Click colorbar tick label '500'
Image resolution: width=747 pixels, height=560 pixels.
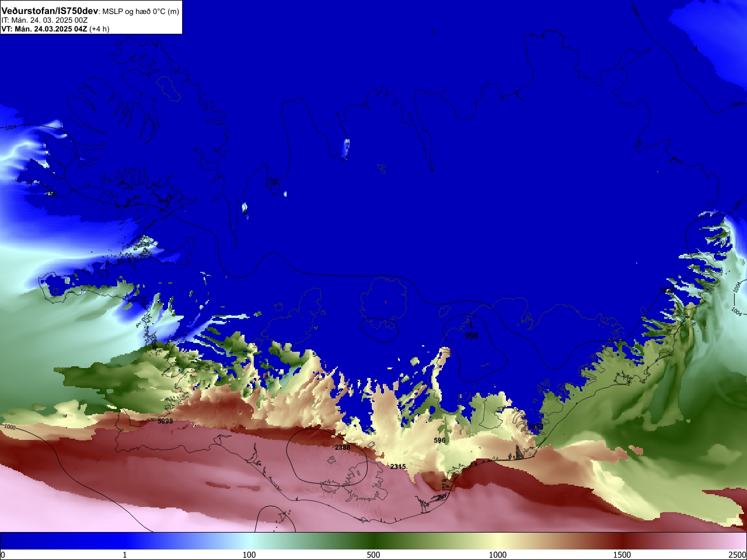pyautogui.click(x=373, y=555)
